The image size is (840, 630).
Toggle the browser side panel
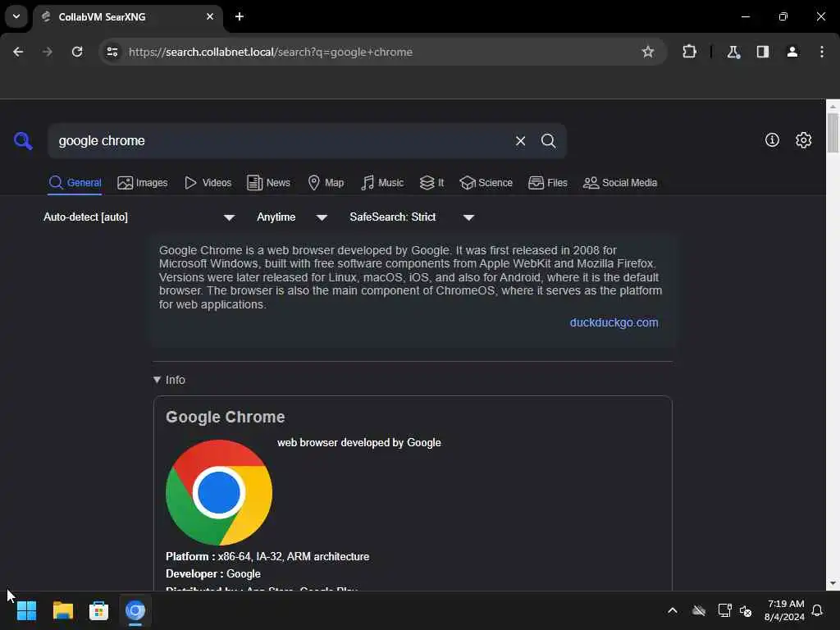tap(763, 52)
